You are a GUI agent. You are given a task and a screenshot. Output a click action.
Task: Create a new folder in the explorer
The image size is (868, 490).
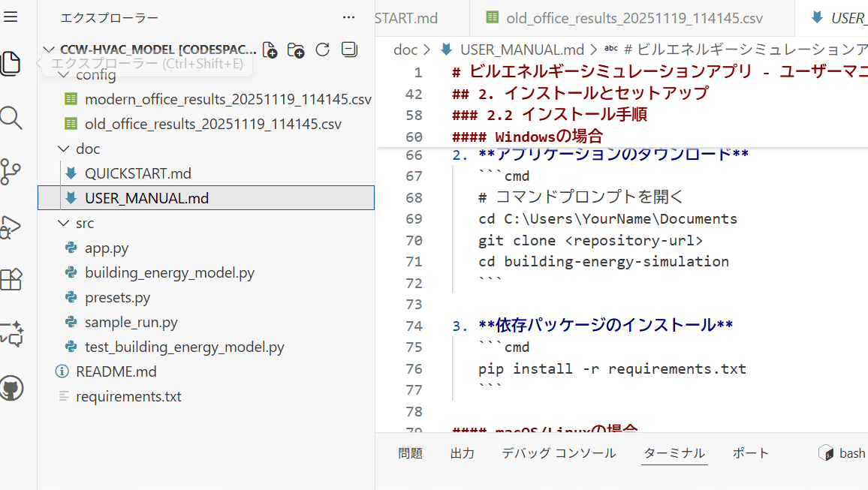[295, 50]
